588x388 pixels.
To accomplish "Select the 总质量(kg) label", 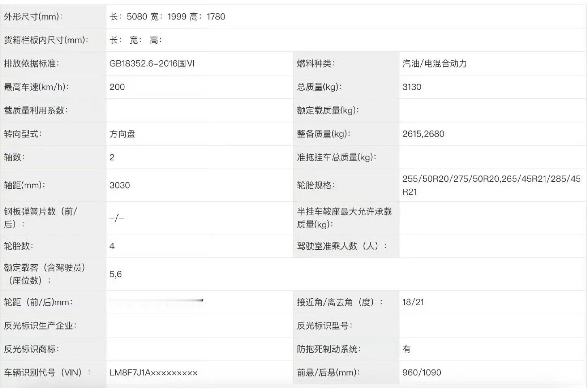I will tap(319, 87).
